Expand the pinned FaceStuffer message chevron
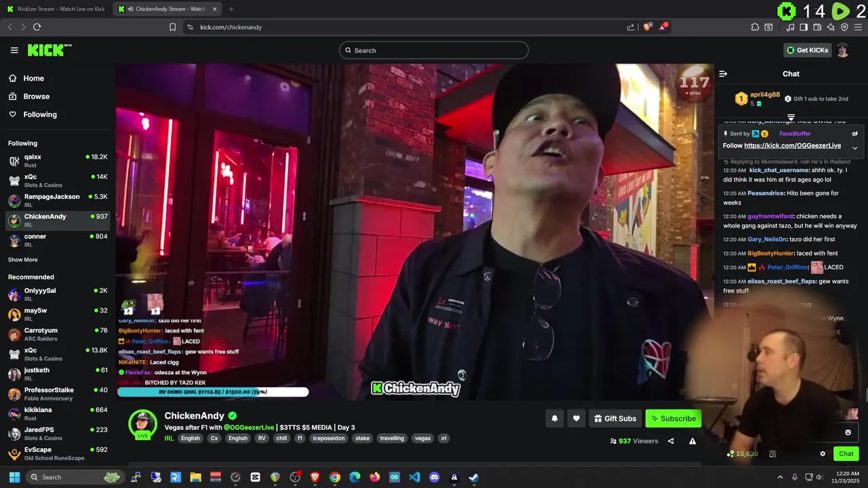The width and height of the screenshot is (868, 488). click(854, 148)
